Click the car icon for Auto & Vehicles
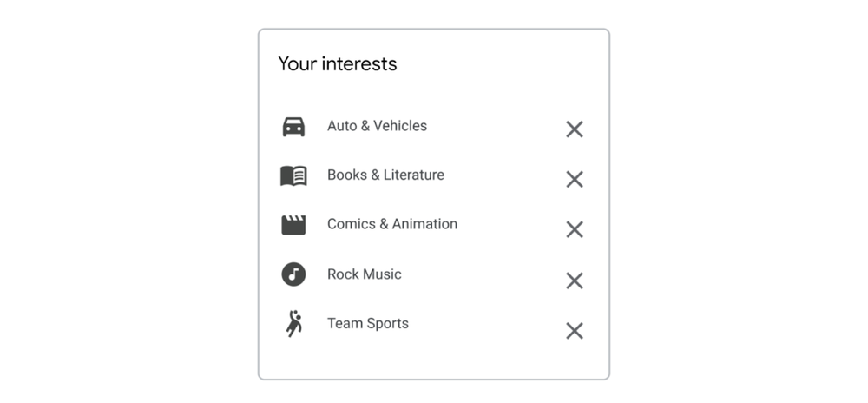 [x=293, y=127]
